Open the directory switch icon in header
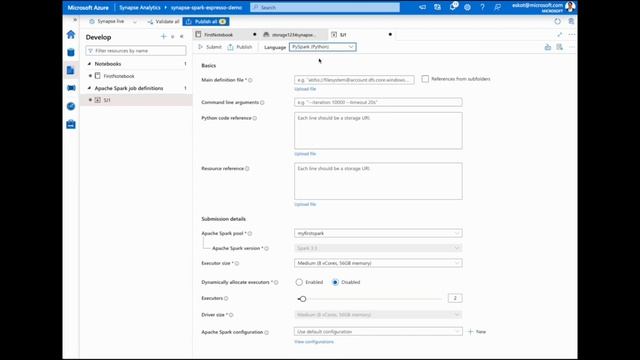The height and width of the screenshot is (360, 640). point(438,7)
